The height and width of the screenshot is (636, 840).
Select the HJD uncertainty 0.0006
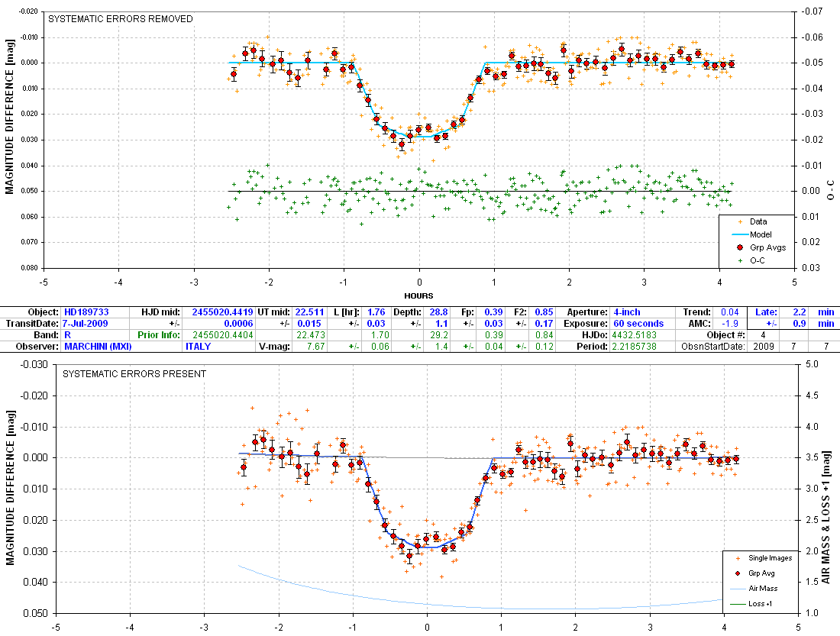click(238, 324)
